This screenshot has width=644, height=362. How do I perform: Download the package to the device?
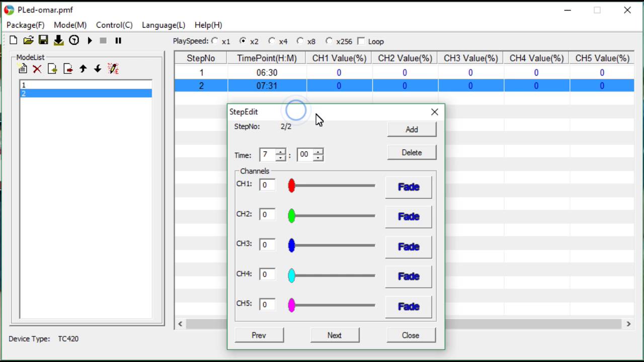[59, 40]
